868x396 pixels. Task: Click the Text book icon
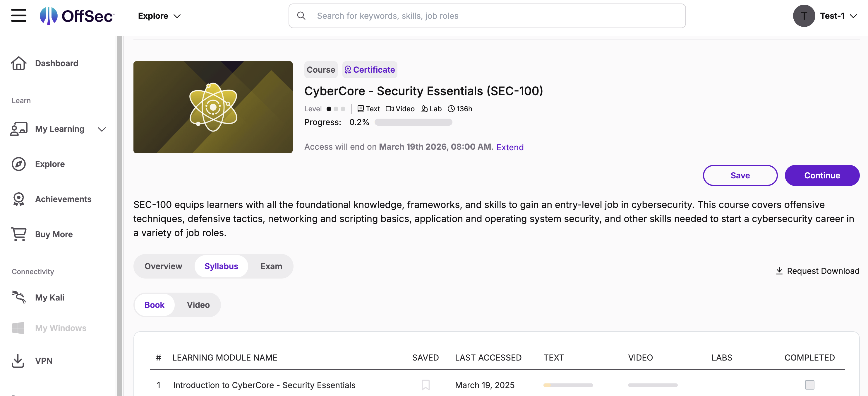361,109
